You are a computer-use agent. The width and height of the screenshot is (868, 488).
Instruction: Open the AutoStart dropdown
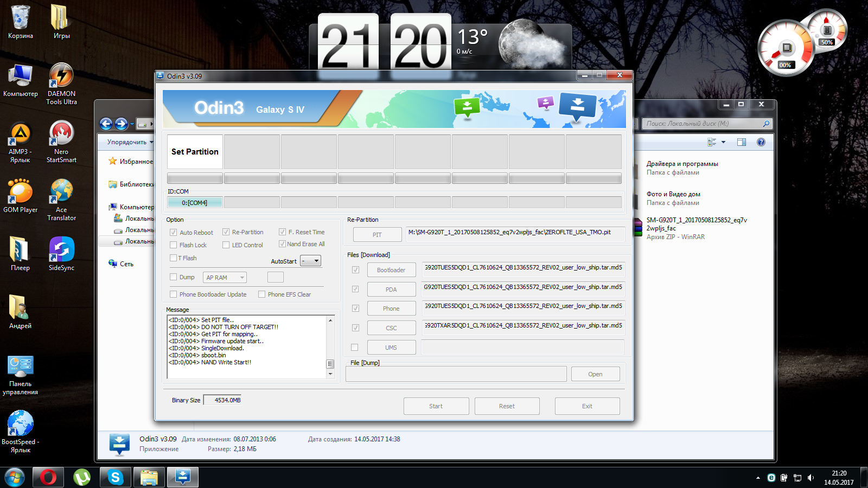click(x=311, y=261)
